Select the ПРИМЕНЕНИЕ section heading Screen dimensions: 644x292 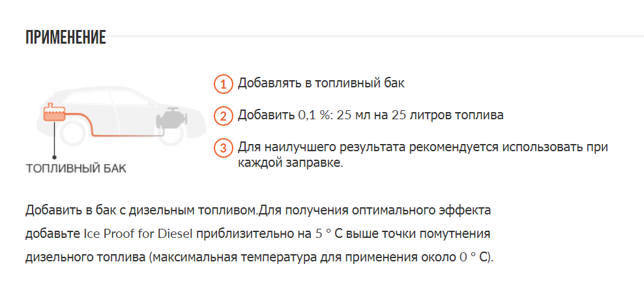tap(66, 37)
